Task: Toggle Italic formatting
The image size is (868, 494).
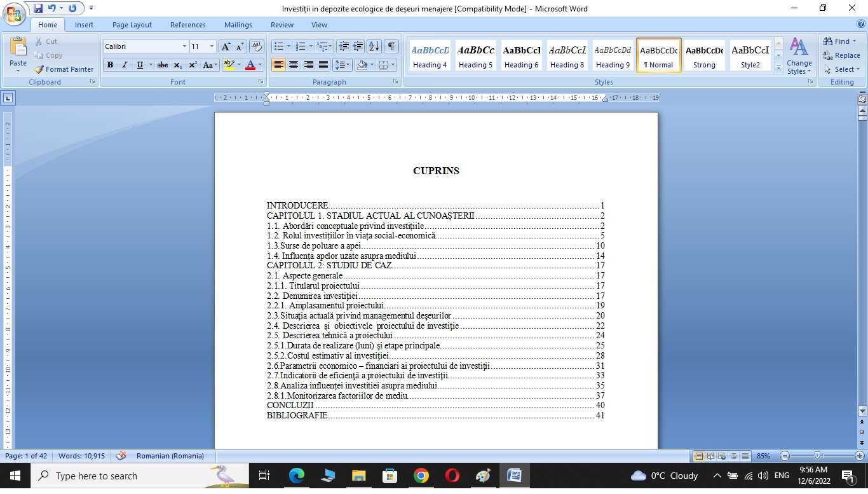Action: coord(125,65)
